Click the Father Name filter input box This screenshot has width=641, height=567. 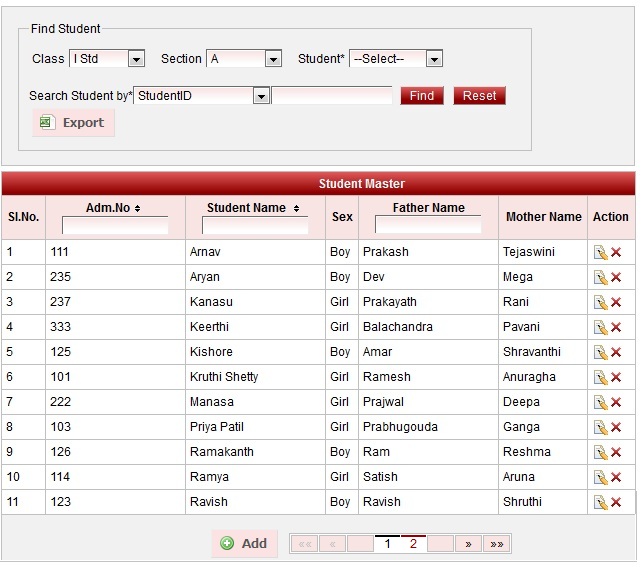point(428,226)
